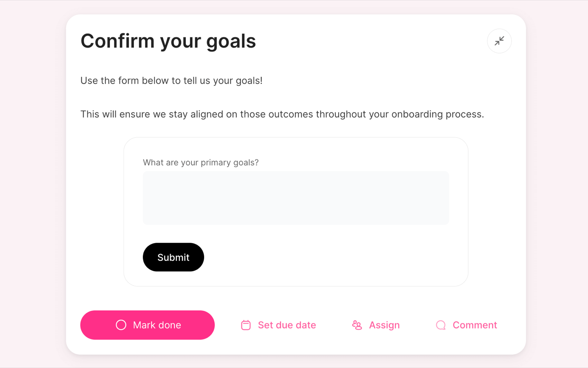Click the words 'onboarding process' in the description
Image resolution: width=588 pixels, height=368 pixels.
pyautogui.click(x=437, y=114)
